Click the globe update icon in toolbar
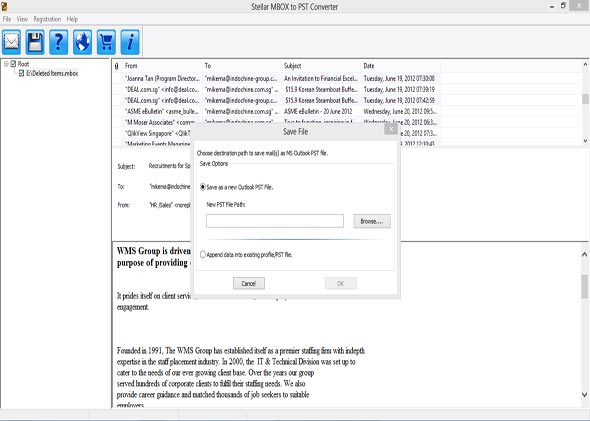 82,42
